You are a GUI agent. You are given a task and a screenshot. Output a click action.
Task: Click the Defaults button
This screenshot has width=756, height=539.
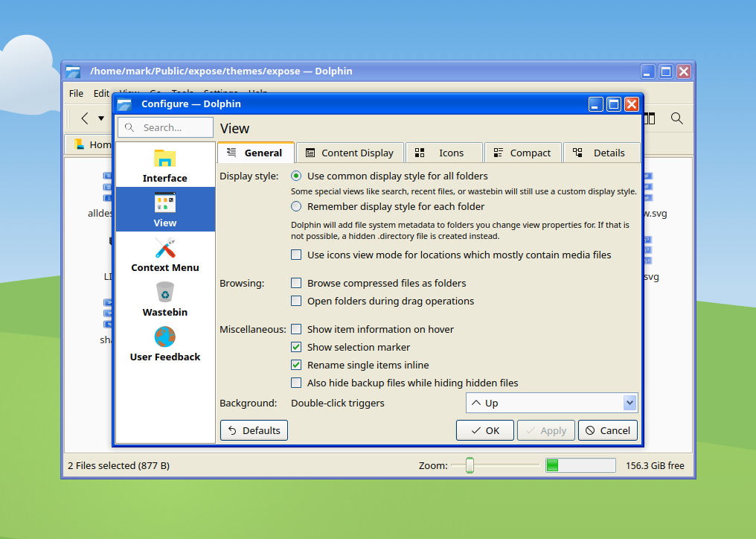[254, 430]
